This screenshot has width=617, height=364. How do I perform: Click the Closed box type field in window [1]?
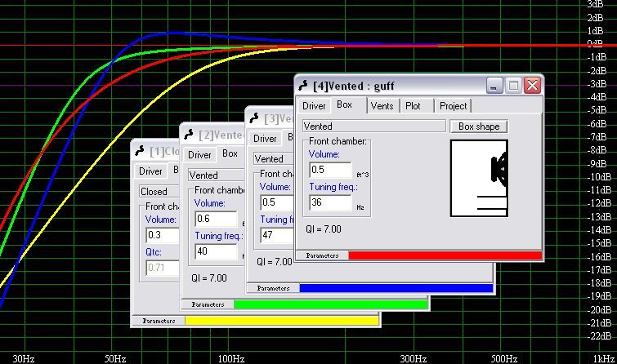(159, 192)
